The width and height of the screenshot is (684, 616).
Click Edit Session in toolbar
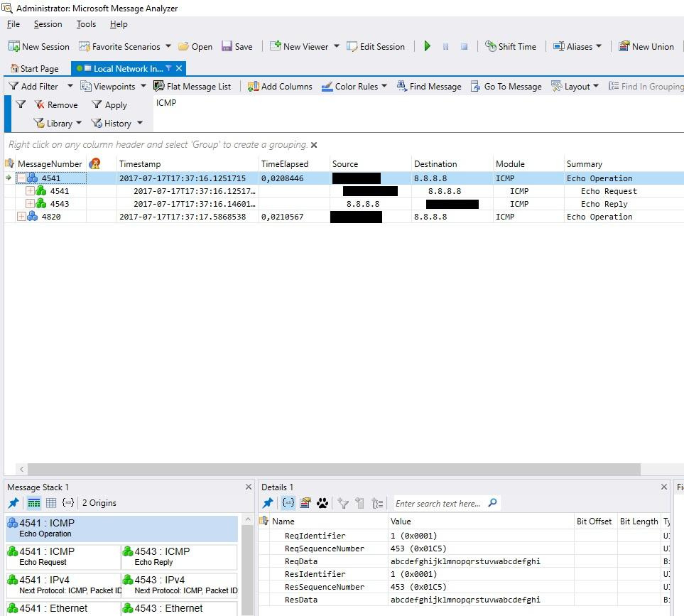pos(376,46)
